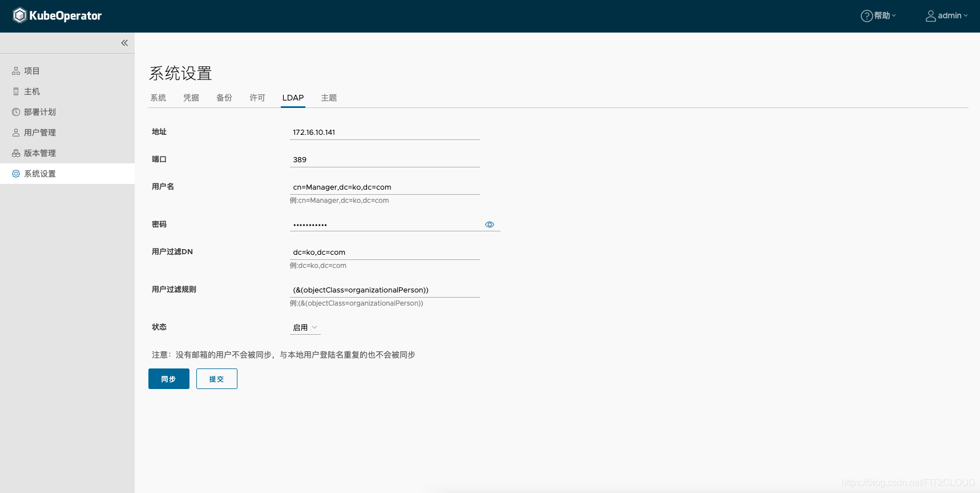Open 用户管理 in the sidebar
Viewport: 980px width, 493px height.
point(67,133)
